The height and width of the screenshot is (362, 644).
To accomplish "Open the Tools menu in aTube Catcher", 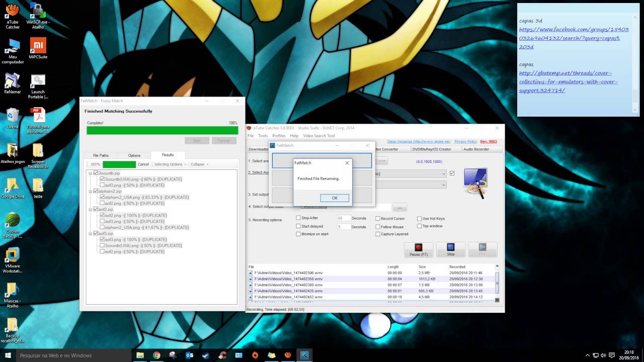I will [263, 136].
